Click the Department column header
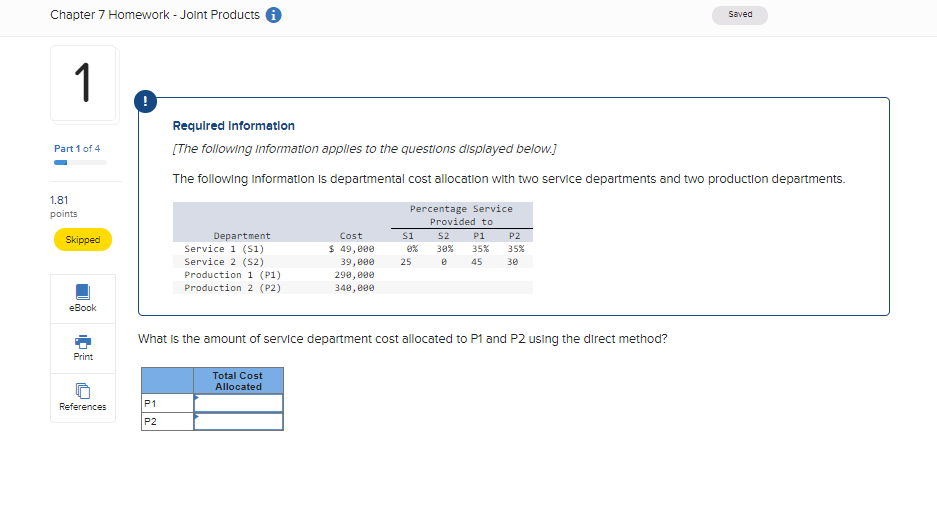The height and width of the screenshot is (511, 937). [x=242, y=236]
